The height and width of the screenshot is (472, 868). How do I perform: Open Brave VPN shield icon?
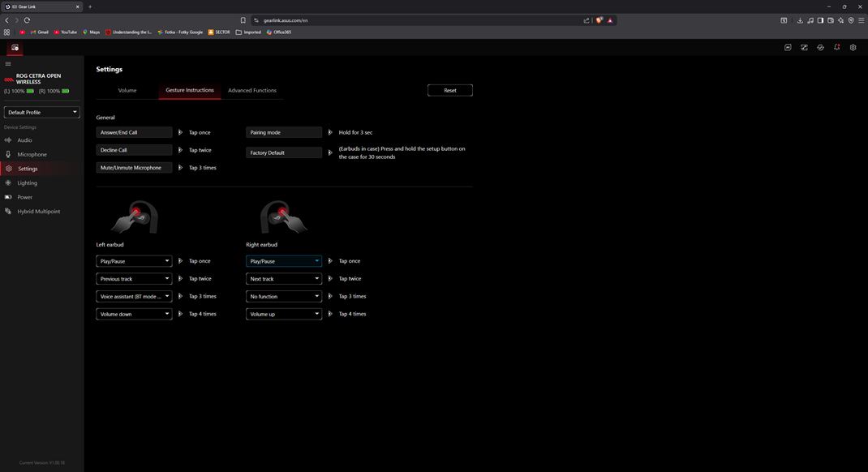pyautogui.click(x=851, y=20)
